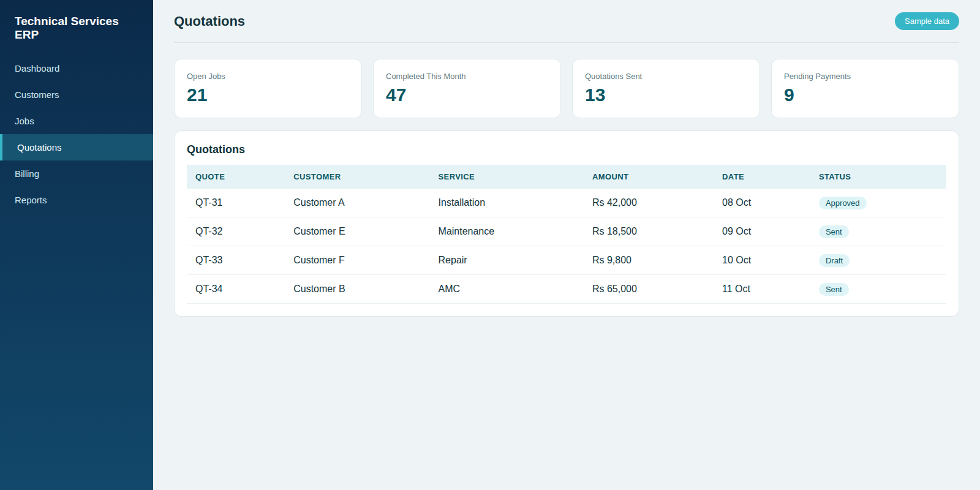Select Quotations in the sidebar

click(77, 148)
